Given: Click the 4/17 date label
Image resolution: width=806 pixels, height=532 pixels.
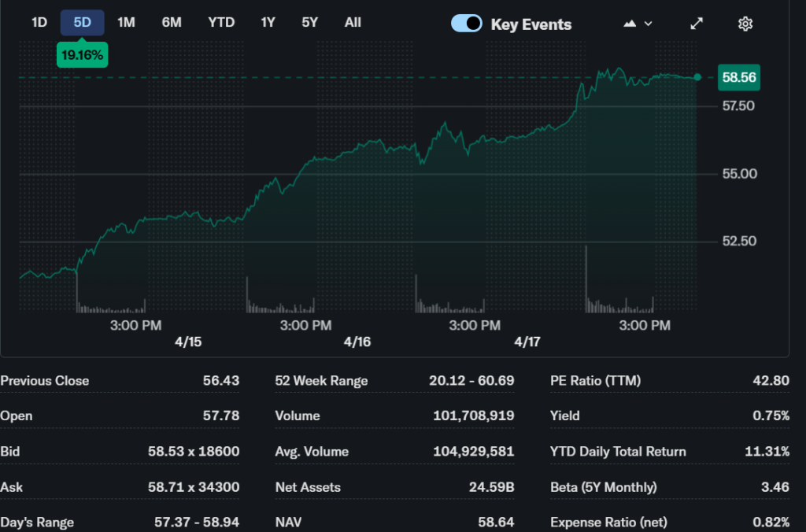Looking at the screenshot, I should 527,342.
